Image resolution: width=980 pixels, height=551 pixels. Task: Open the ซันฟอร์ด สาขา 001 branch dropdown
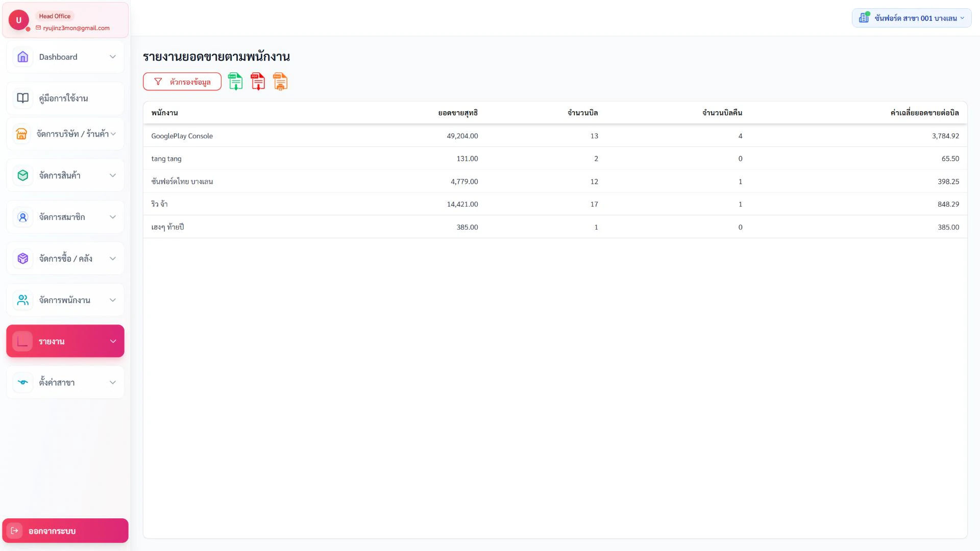click(912, 18)
